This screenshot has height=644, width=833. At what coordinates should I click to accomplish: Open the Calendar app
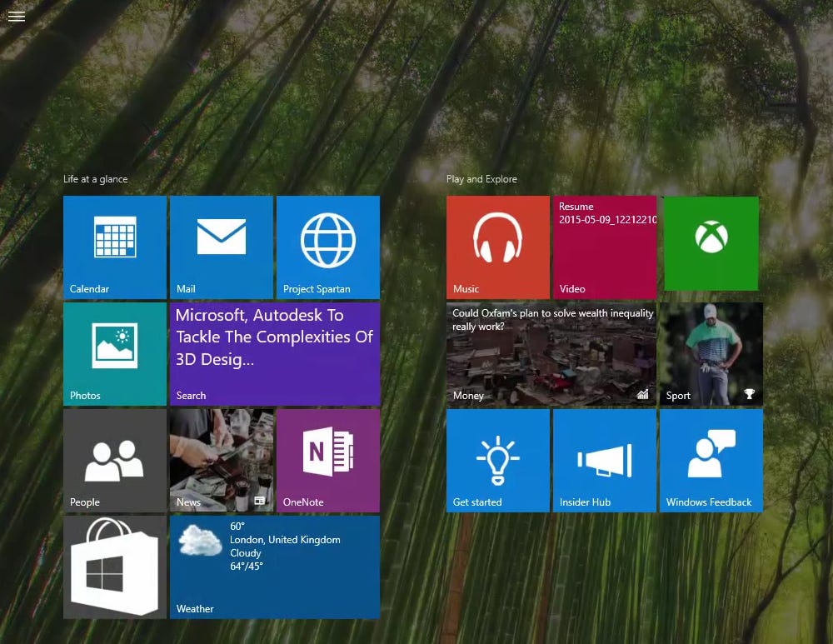114,247
